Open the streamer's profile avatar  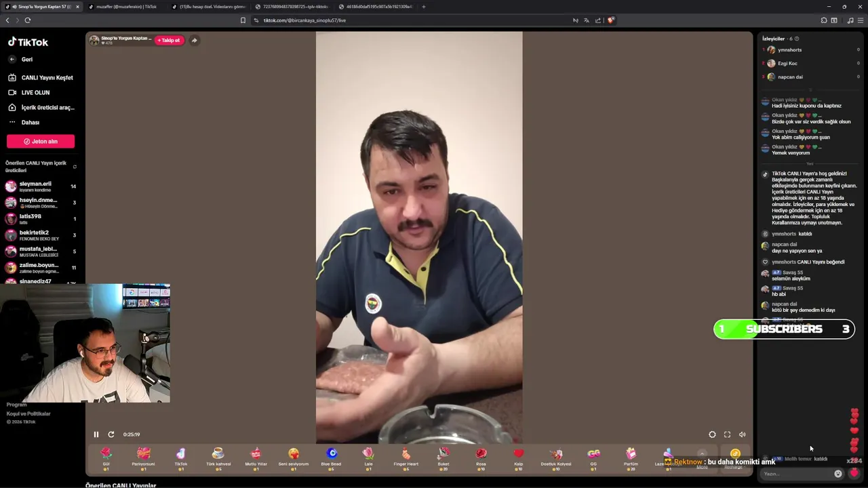(94, 40)
